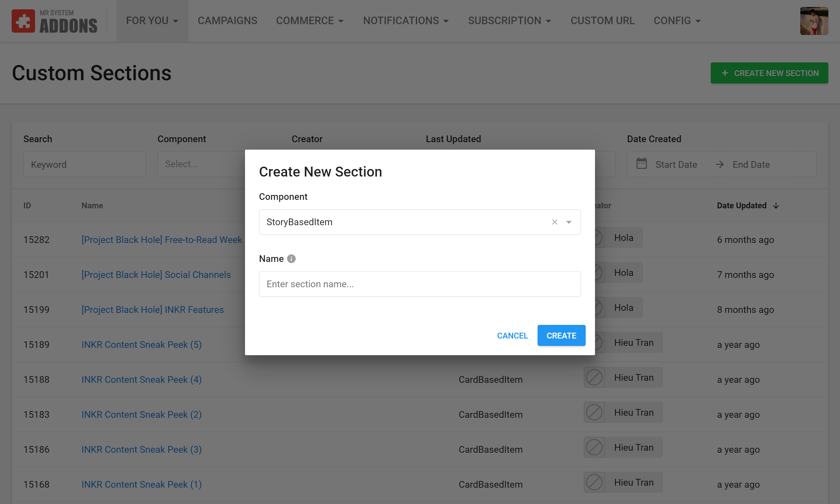
Task: Focus the Enter section name field
Action: (419, 284)
